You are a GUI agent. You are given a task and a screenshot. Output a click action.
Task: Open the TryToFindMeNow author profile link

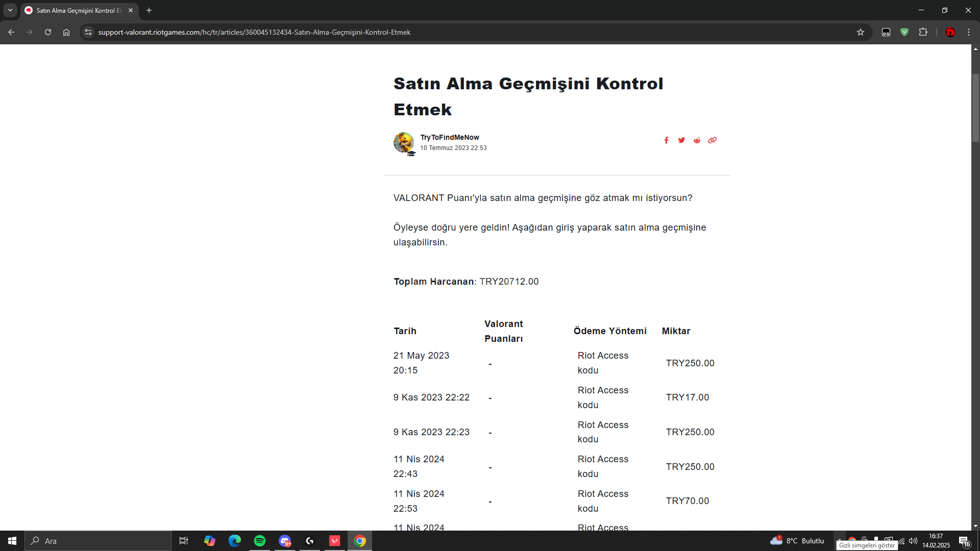pyautogui.click(x=450, y=137)
